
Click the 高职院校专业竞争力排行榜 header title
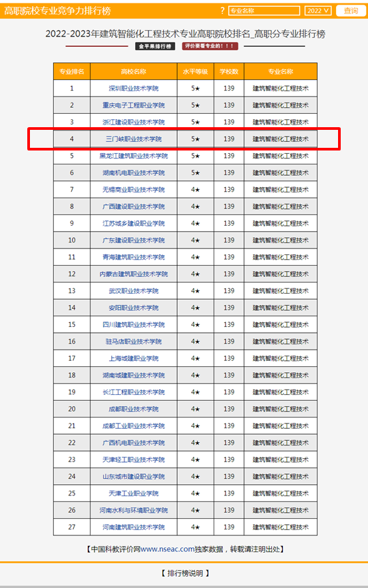point(57,11)
